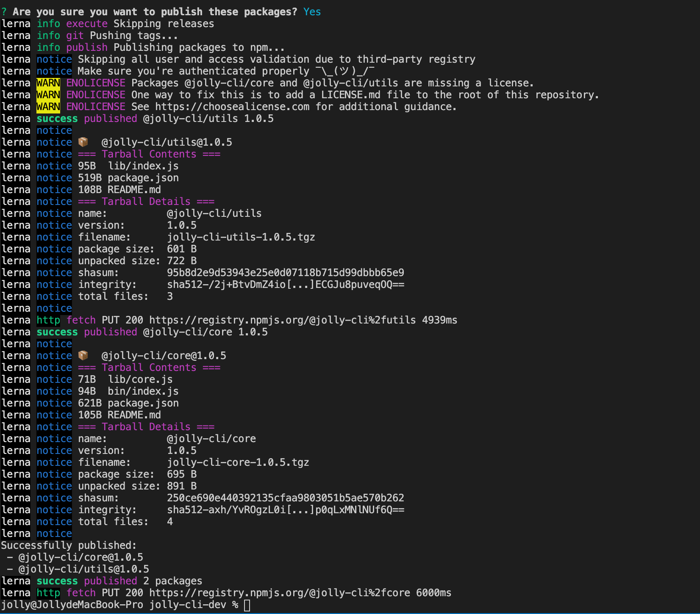The image size is (700, 614).
Task: Click package size value '601 B'
Action: point(182,249)
